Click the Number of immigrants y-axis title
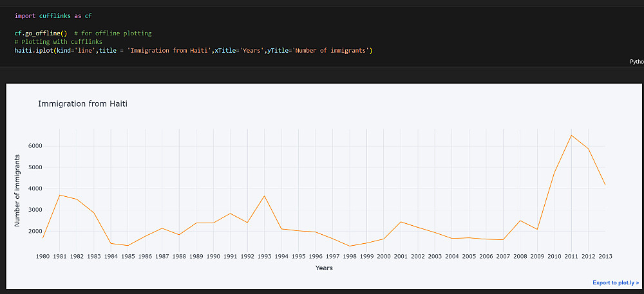 tap(17, 191)
